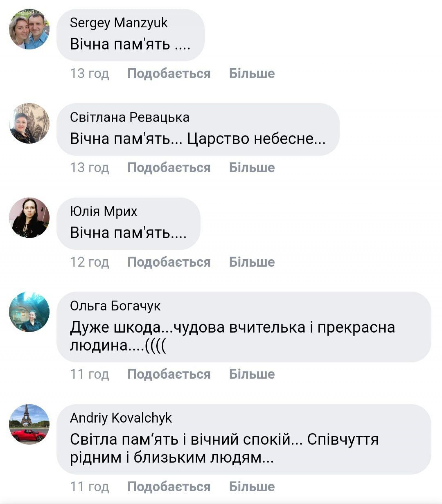
Task: Like Ольга Богачук's comment via Подобається
Action: tap(169, 374)
